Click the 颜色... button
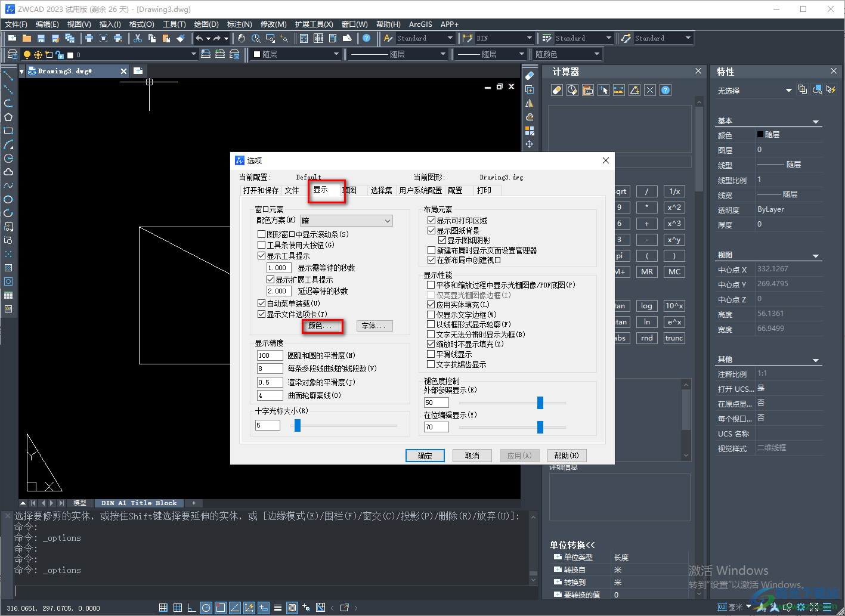 coord(322,326)
